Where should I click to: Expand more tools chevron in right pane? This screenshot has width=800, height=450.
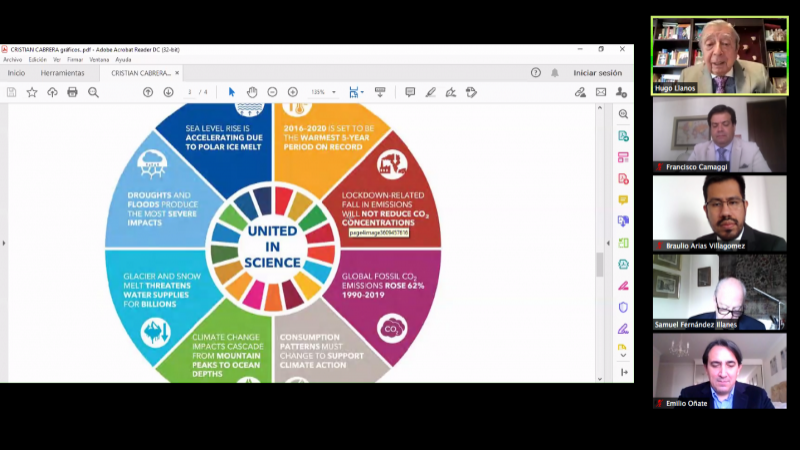623,356
